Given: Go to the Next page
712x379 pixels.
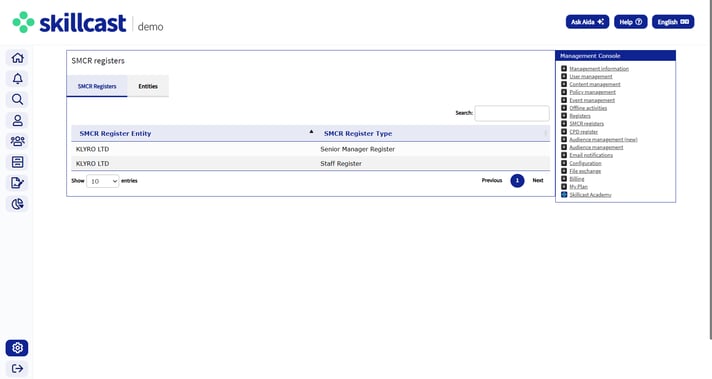Looking at the screenshot, I should coord(538,181).
